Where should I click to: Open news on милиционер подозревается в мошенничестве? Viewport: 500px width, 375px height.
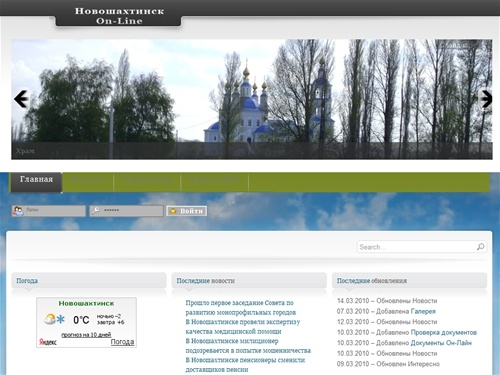pyautogui.click(x=248, y=346)
